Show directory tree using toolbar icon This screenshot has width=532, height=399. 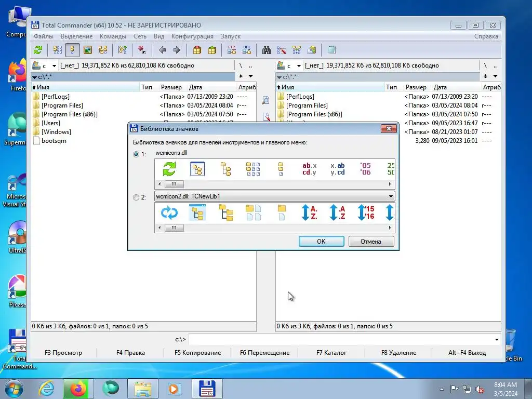(x=103, y=50)
